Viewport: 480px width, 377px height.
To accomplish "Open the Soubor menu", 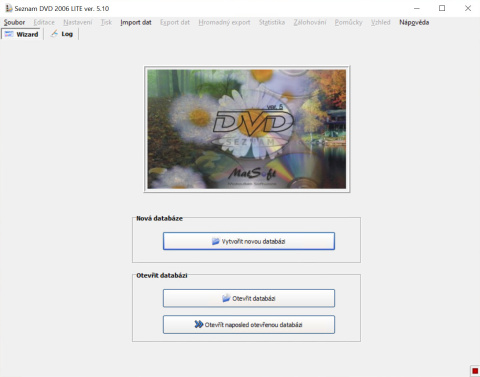I will coord(14,22).
